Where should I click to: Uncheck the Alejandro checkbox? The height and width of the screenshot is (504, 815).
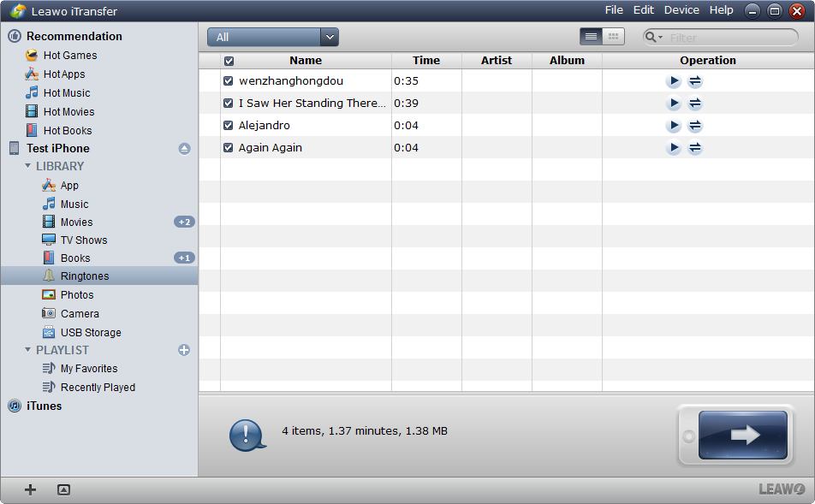[x=228, y=125]
